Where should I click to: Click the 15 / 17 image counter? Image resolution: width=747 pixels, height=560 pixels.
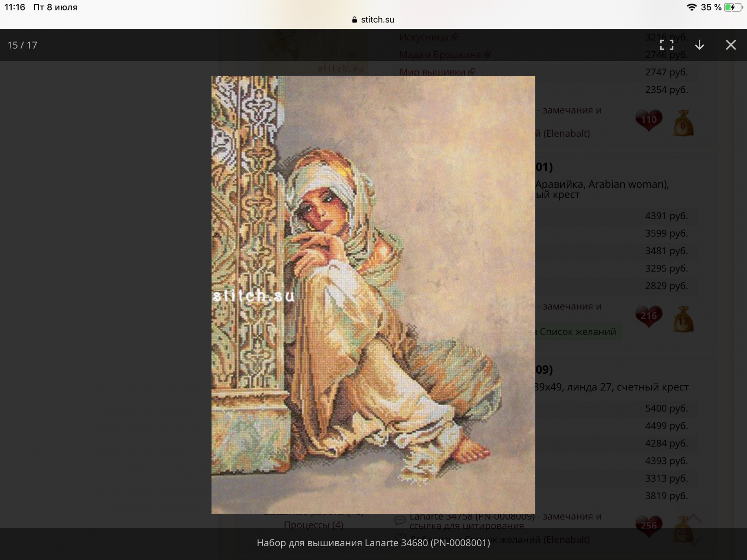[22, 45]
